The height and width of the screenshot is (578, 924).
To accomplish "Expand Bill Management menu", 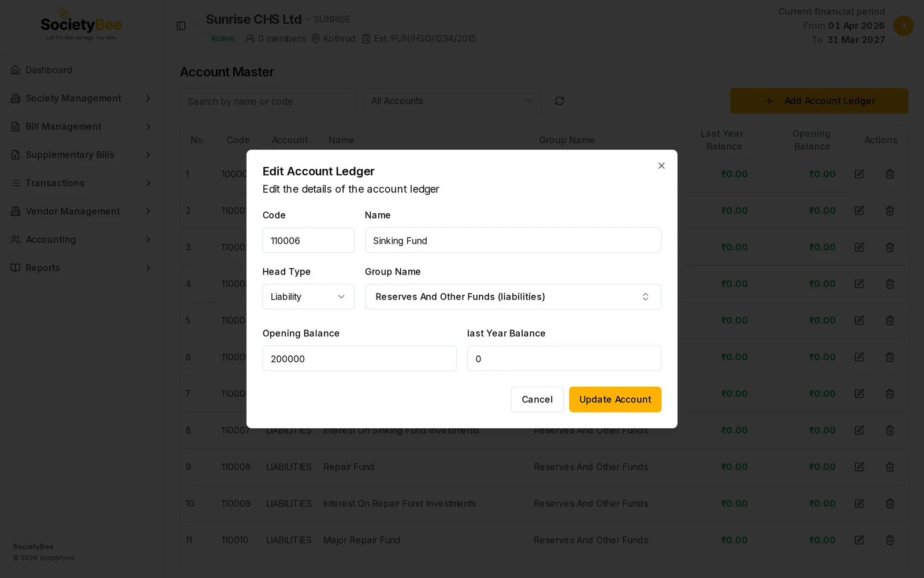I will click(x=81, y=127).
